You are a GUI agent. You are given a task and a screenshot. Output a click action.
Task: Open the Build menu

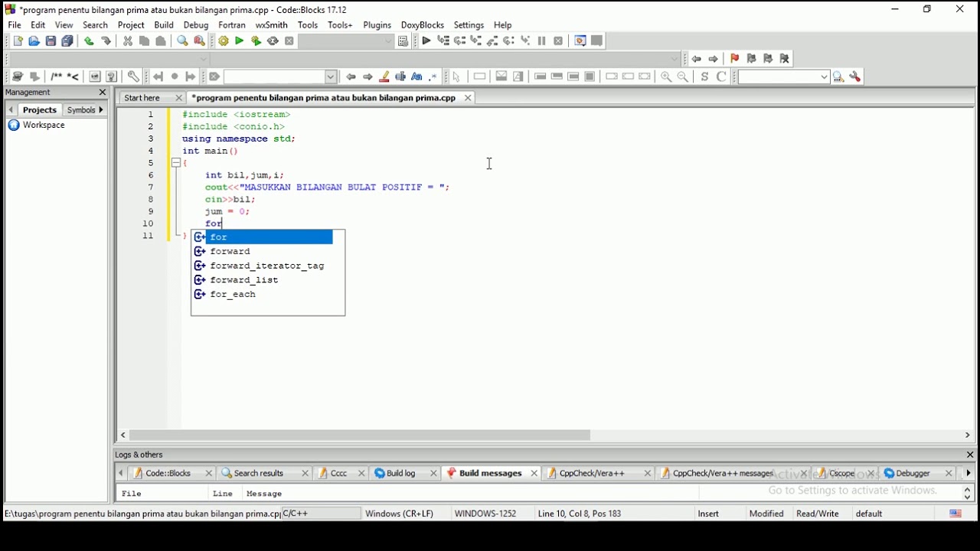click(x=164, y=25)
